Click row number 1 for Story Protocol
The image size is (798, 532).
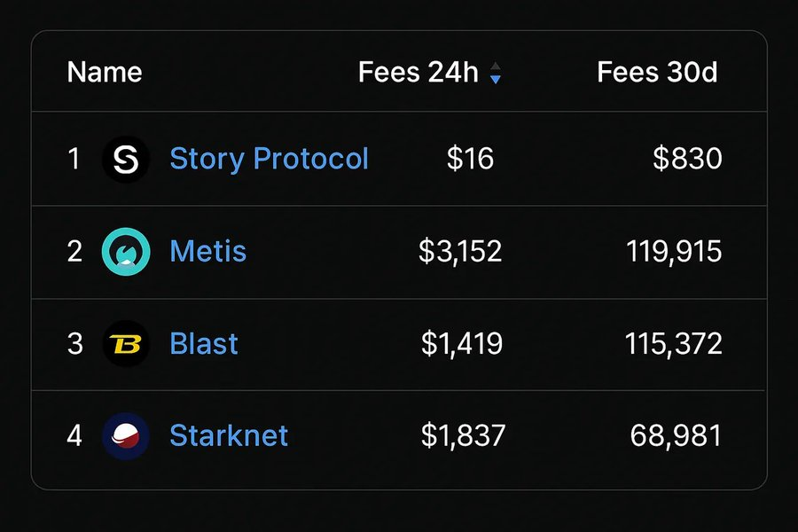pos(74,159)
